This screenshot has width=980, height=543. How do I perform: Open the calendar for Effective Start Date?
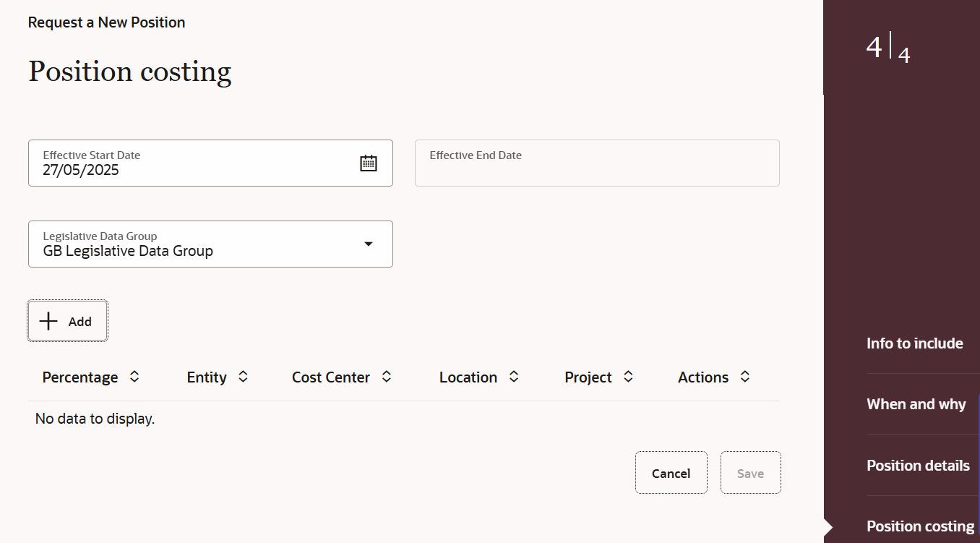pos(369,163)
